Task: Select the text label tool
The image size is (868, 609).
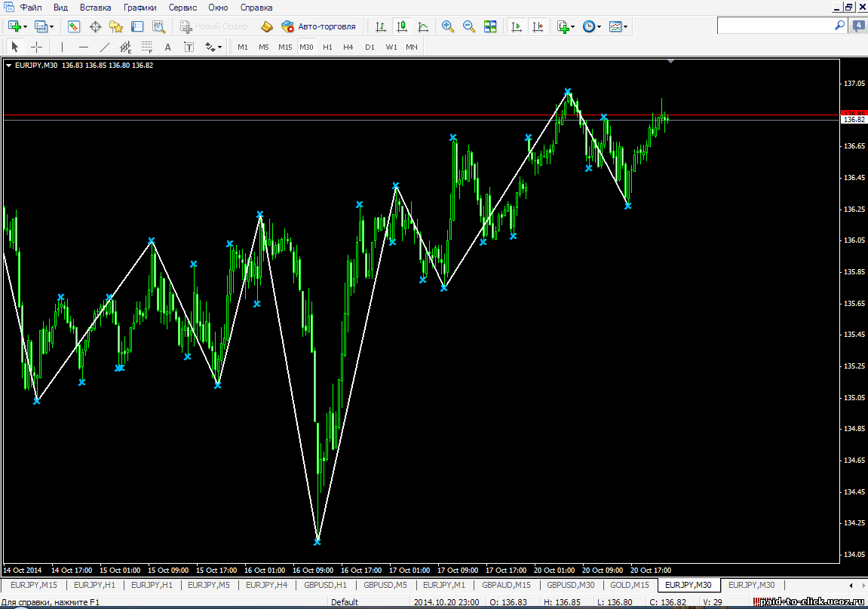Action: point(167,47)
